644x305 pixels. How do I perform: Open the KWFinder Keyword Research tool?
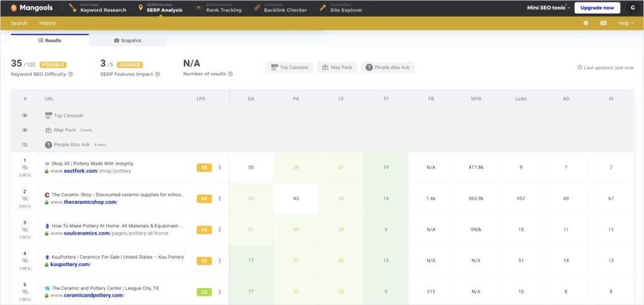[99, 8]
